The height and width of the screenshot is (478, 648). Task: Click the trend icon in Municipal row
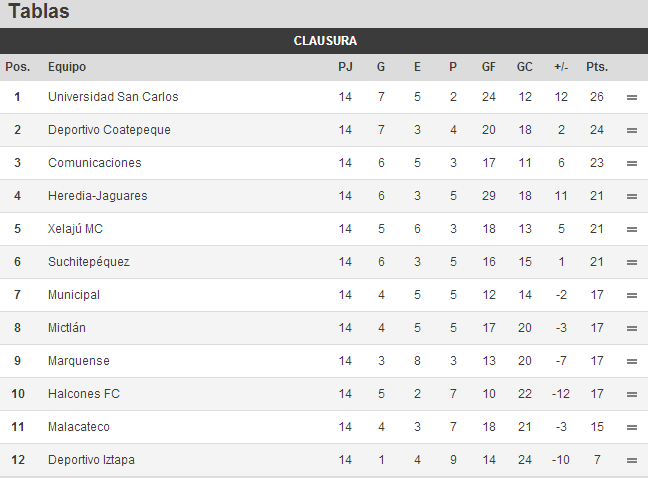pyautogui.click(x=631, y=295)
